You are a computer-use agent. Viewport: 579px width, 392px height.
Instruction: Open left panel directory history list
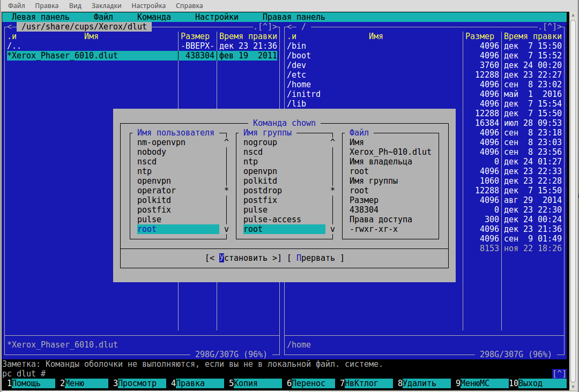pyautogui.click(x=265, y=27)
